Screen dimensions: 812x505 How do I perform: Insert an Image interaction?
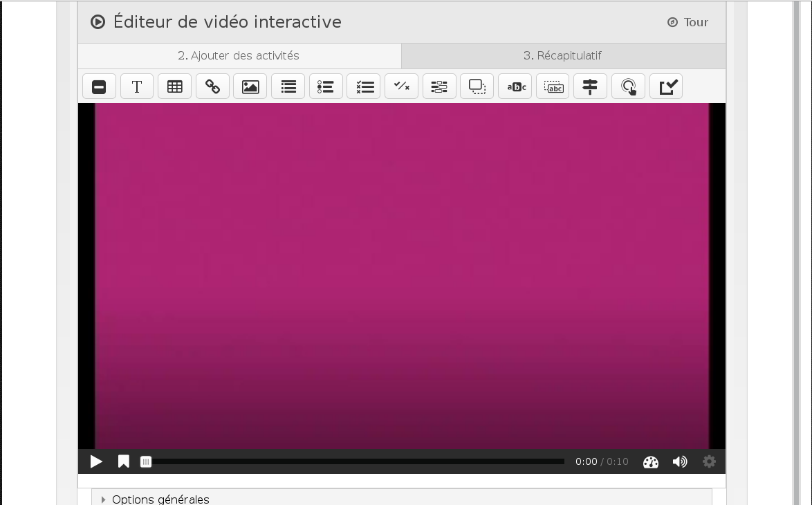pyautogui.click(x=250, y=86)
